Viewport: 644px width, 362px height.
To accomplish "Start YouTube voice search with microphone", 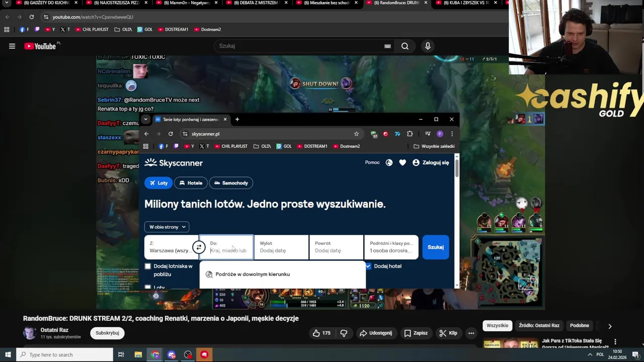I will pos(428,46).
